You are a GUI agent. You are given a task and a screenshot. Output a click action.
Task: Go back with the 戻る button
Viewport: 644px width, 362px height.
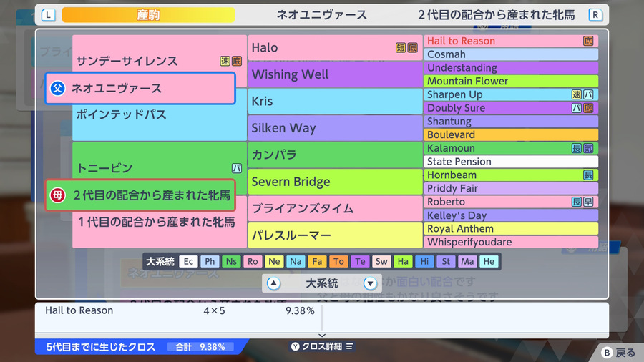click(x=618, y=352)
